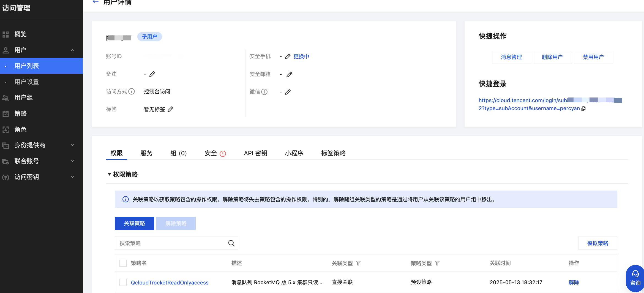Click the 删除用户 button
644x293 pixels.
coord(552,57)
